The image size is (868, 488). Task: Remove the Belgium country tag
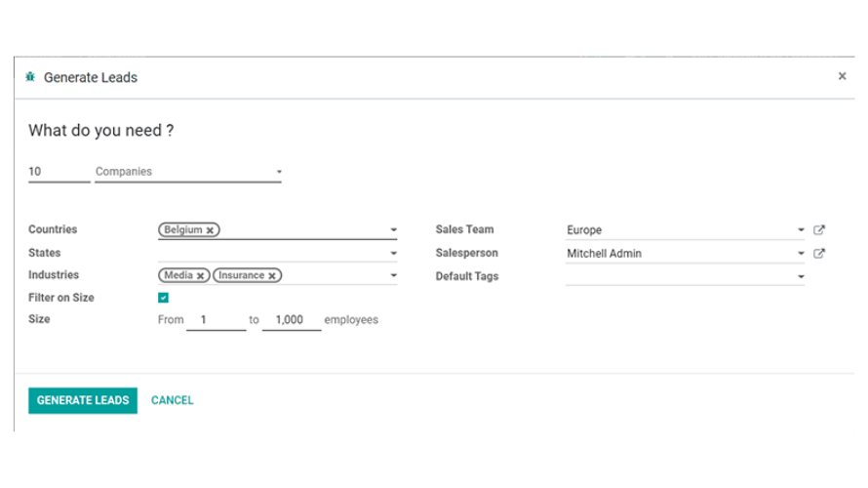[210, 230]
